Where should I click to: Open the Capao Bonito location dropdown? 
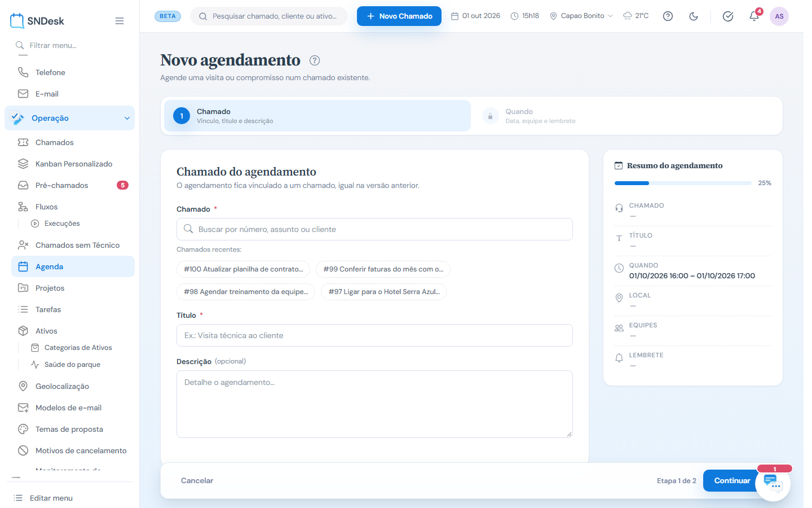click(581, 16)
